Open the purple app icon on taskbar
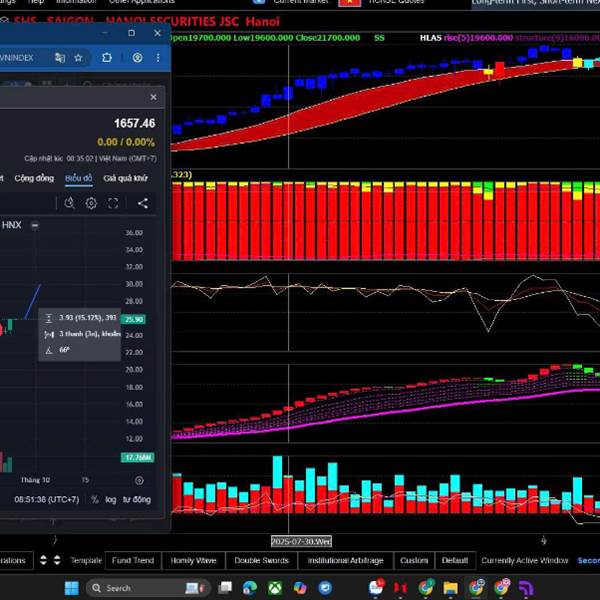600x600 pixels. click(526, 588)
